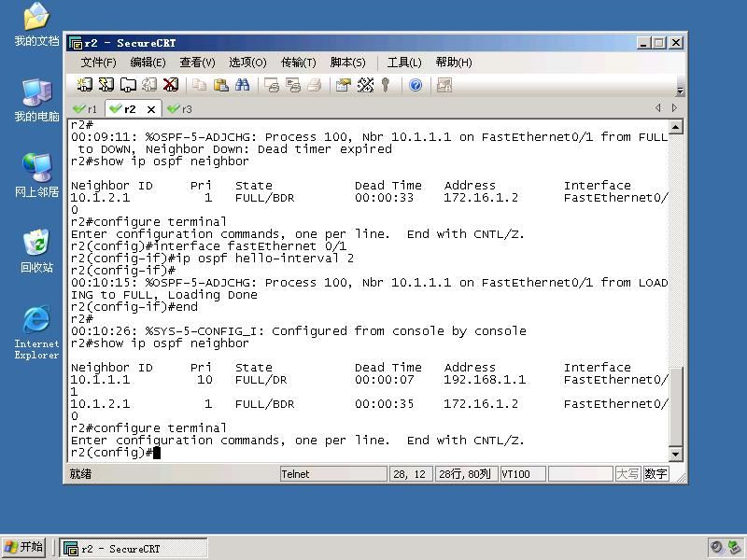Image resolution: width=747 pixels, height=560 pixels.
Task: Select 回收站 recycle bin icon
Action: 36,251
